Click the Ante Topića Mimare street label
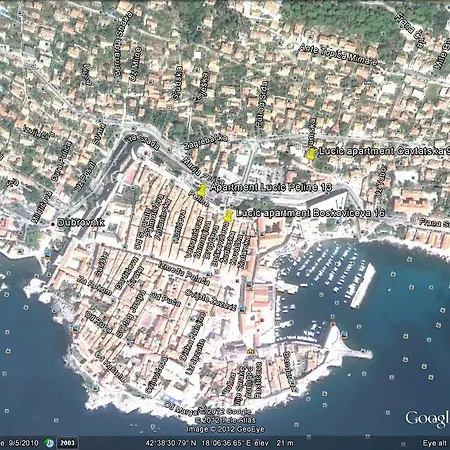This screenshot has width=450, height=450. pyautogui.click(x=338, y=54)
